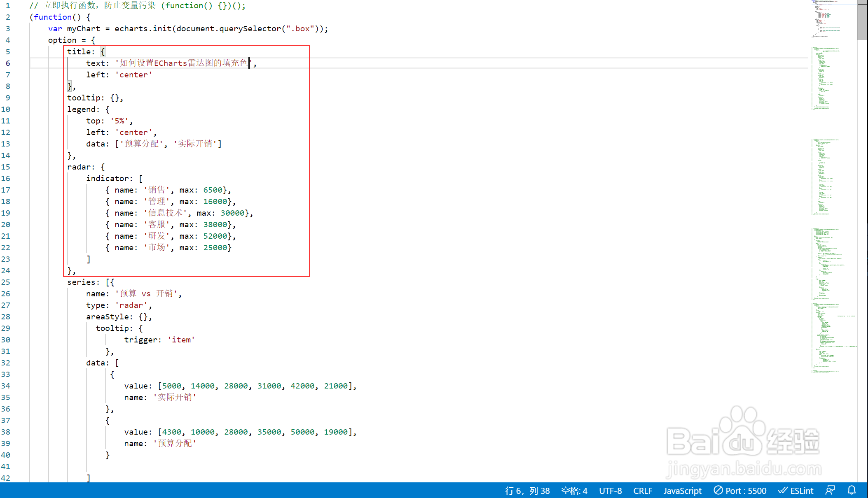Select end-of-line sequence CRLF

tap(642, 491)
